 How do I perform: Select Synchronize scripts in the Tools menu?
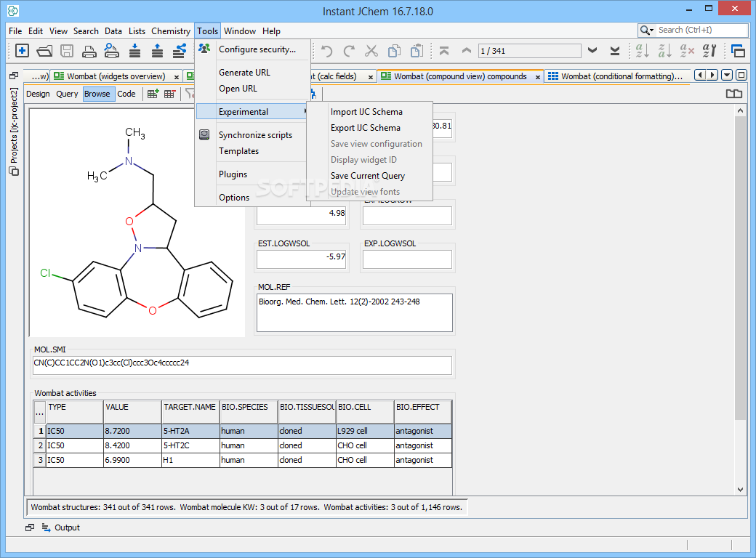pyautogui.click(x=256, y=135)
